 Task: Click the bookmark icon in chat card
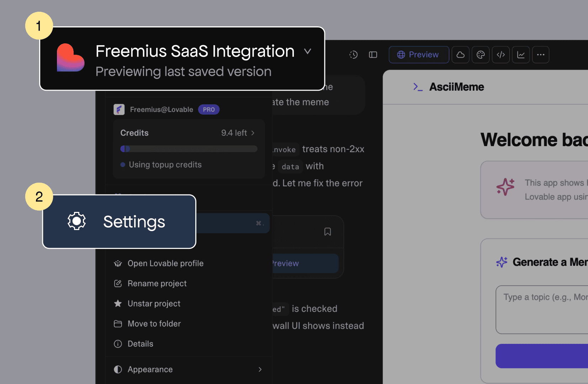tap(328, 232)
